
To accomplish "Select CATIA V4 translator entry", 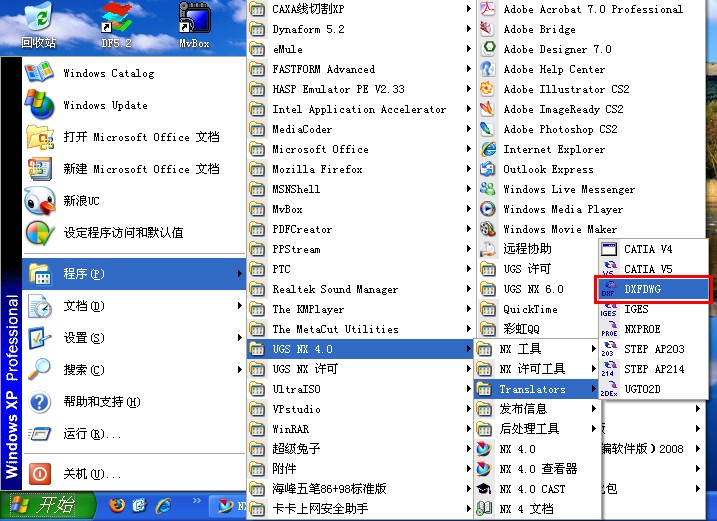I will [x=654, y=249].
